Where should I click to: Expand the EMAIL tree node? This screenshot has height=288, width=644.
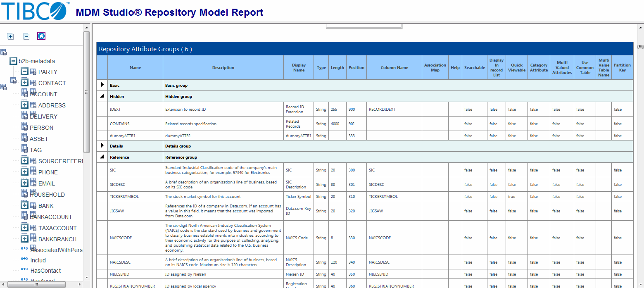point(24,183)
